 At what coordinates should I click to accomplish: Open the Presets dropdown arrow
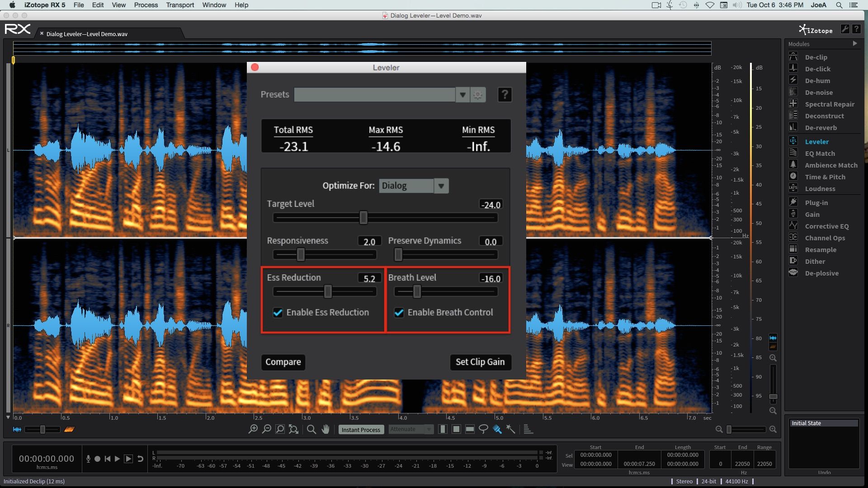coord(462,94)
